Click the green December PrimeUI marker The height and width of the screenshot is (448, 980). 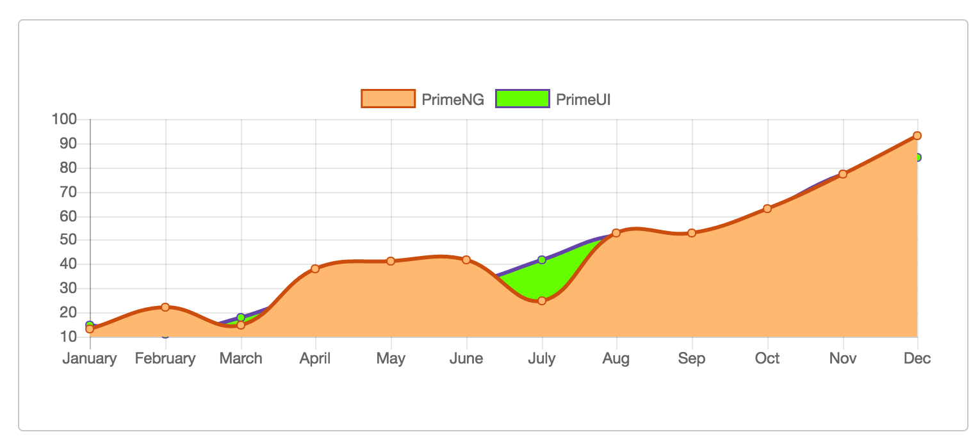(x=918, y=157)
